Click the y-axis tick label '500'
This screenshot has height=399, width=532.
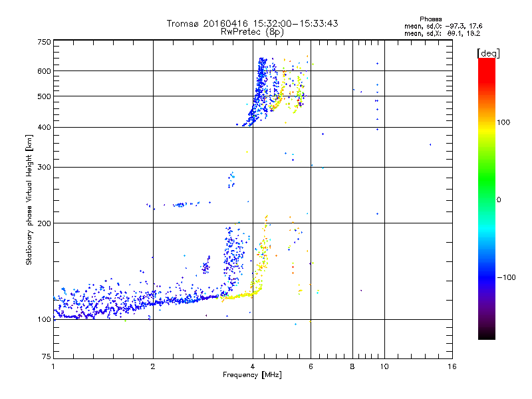45,96
